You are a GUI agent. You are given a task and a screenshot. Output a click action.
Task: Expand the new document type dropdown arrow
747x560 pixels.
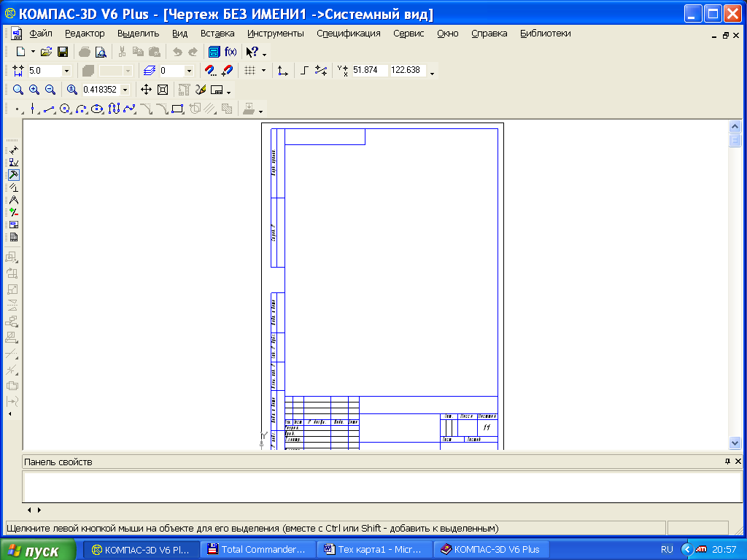tap(33, 52)
